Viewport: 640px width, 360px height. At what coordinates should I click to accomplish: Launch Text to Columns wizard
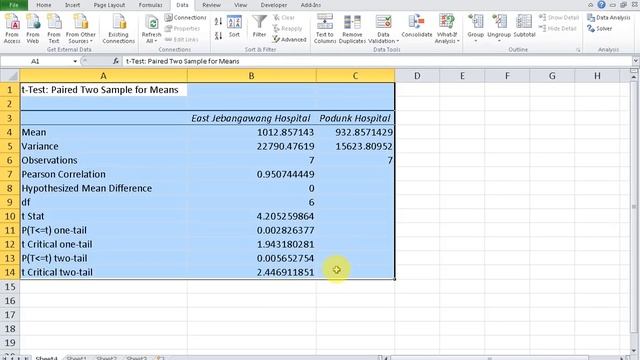click(x=325, y=29)
